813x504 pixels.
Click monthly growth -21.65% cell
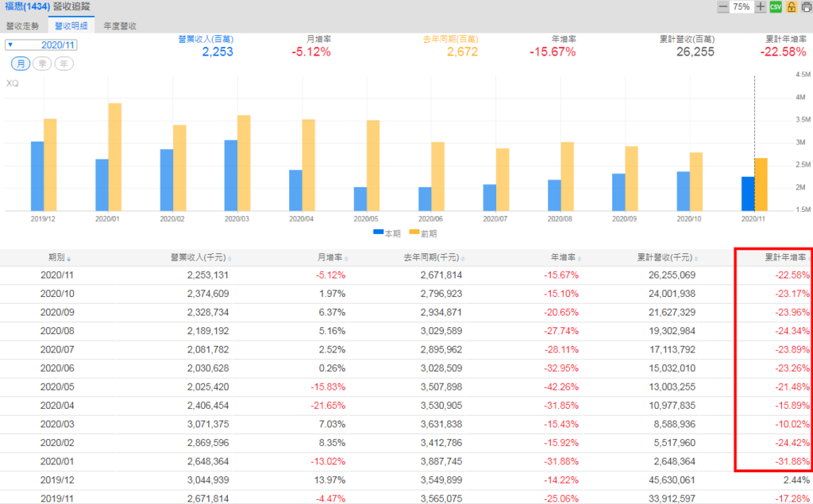tap(328, 406)
